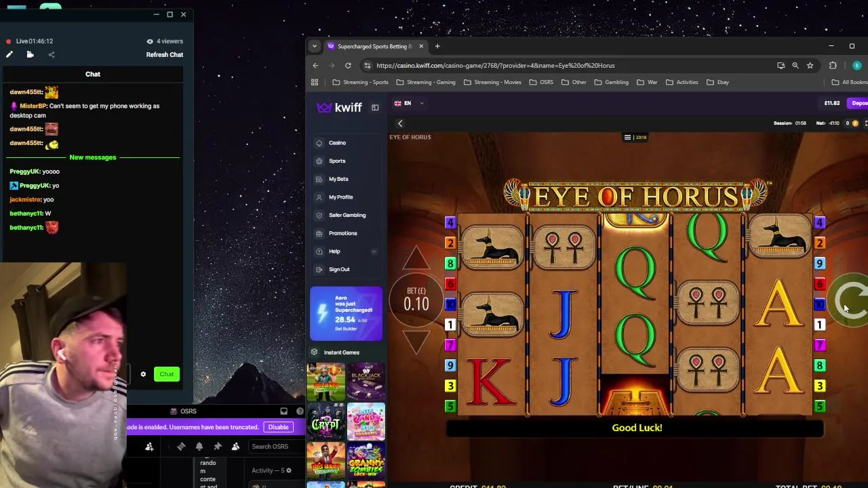Open the EN language dropdown
Screen dimensions: 868x488
pos(408,104)
